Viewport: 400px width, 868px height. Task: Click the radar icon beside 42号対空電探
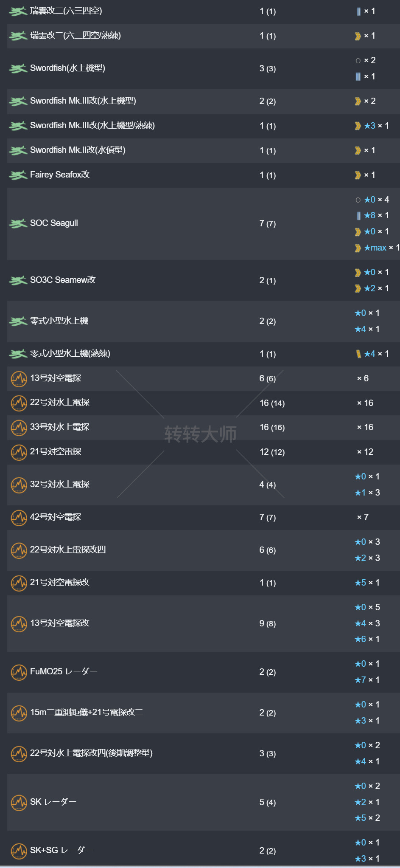19,517
